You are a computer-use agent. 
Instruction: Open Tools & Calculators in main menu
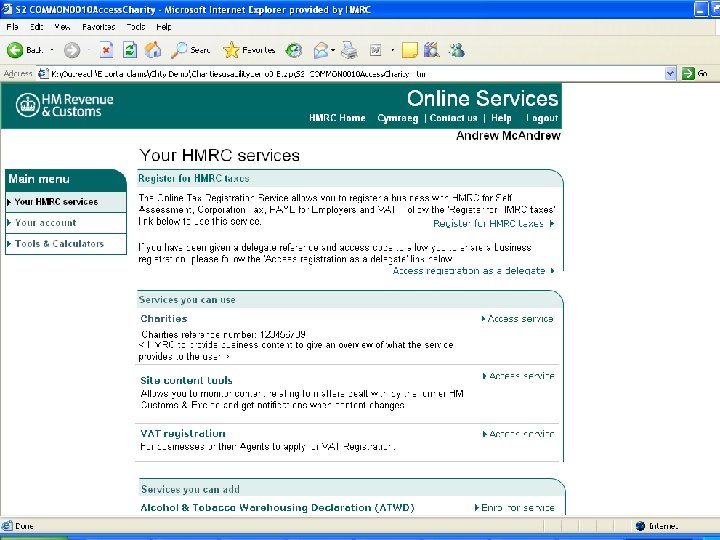click(66, 244)
